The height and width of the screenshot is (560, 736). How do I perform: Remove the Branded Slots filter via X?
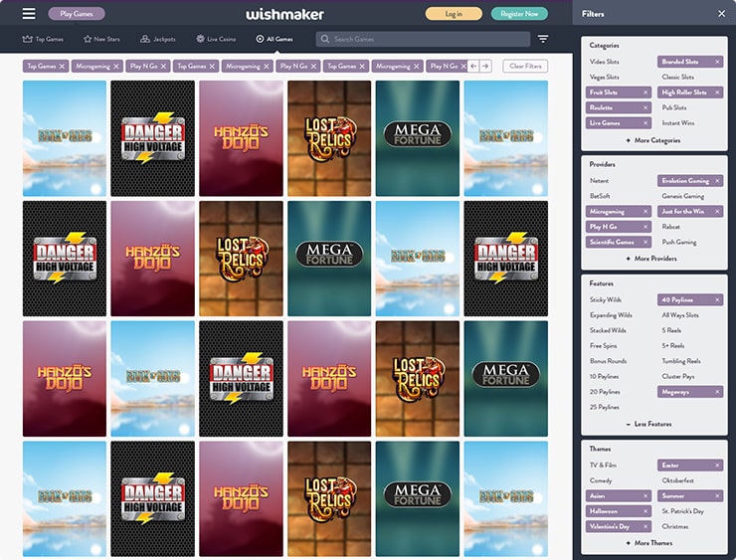(718, 62)
